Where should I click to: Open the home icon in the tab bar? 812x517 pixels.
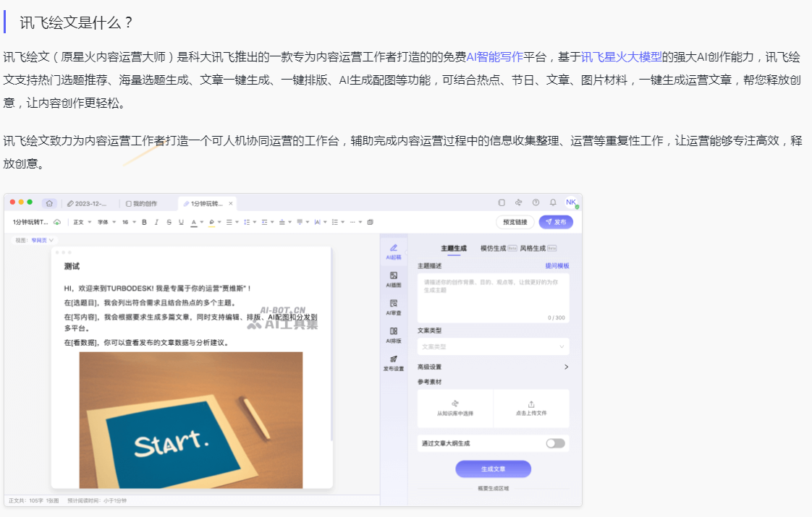tap(49, 203)
